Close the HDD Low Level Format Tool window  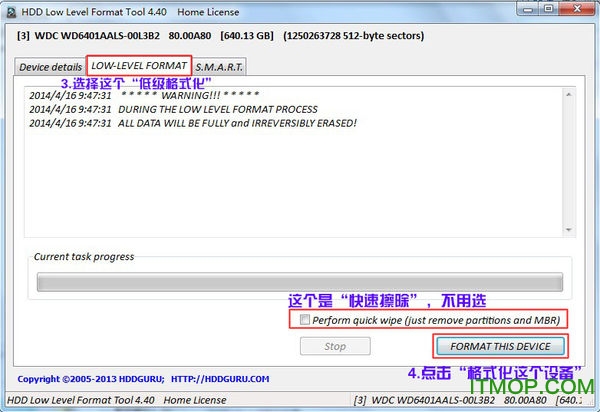[x=577, y=8]
